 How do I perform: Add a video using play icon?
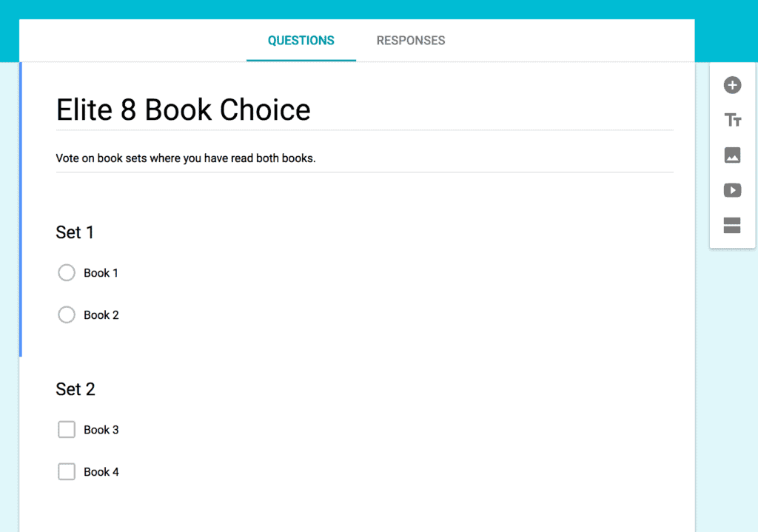tap(732, 190)
